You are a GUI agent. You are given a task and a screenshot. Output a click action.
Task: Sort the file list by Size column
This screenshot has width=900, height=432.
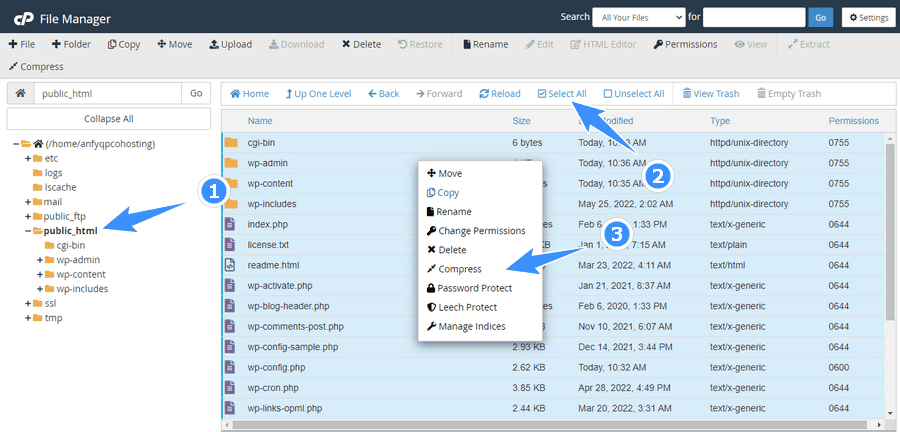tap(521, 121)
